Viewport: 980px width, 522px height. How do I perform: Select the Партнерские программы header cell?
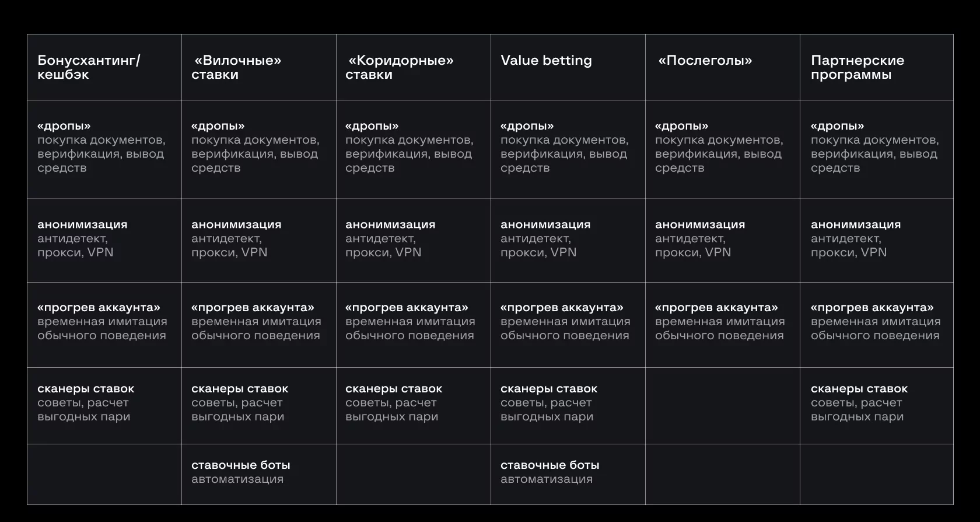857,67
